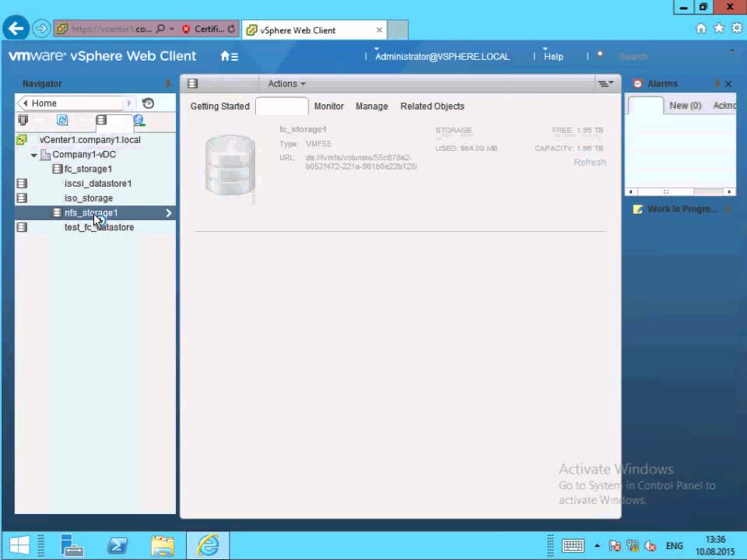Launch Server Manager from taskbar
This screenshot has width=747, height=560.
[x=72, y=545]
